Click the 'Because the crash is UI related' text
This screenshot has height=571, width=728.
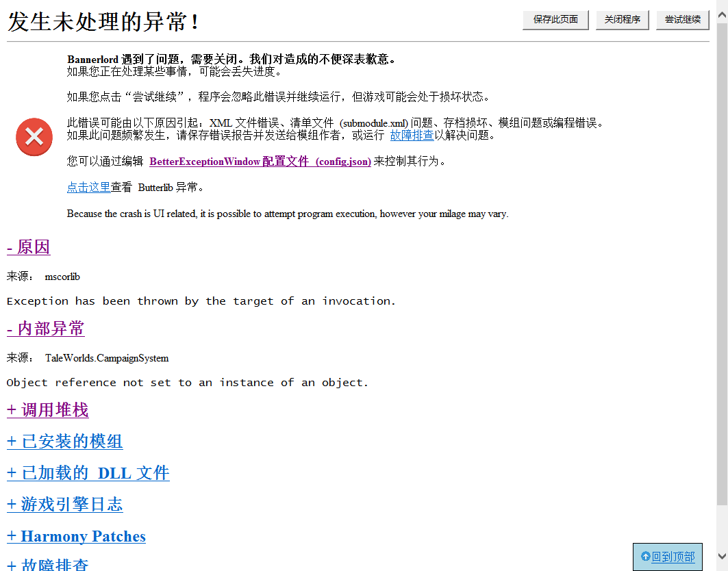tap(288, 214)
